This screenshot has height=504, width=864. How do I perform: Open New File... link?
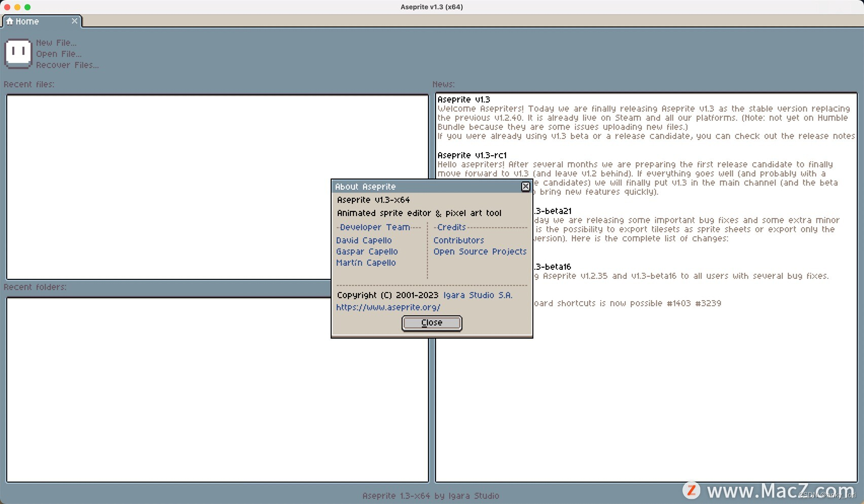pos(56,43)
